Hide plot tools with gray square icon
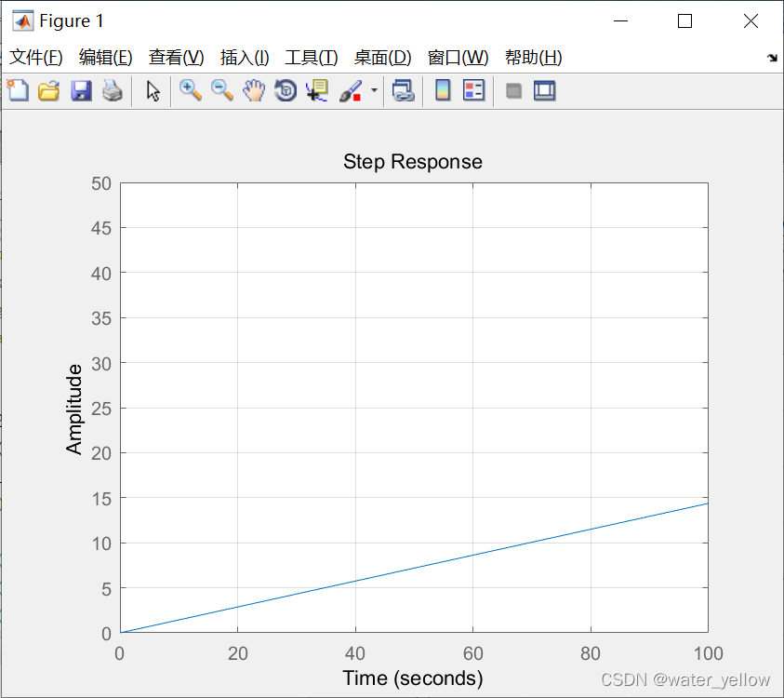This screenshot has height=698, width=784. point(513,91)
